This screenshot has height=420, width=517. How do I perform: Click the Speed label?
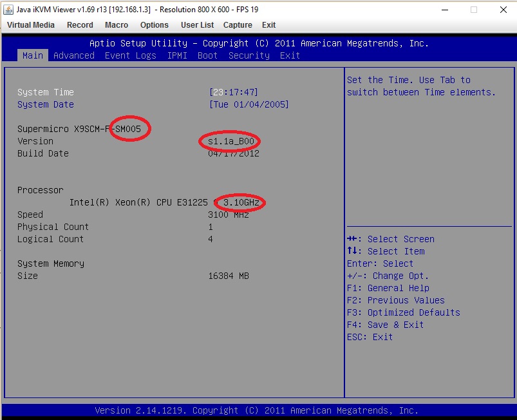point(30,215)
